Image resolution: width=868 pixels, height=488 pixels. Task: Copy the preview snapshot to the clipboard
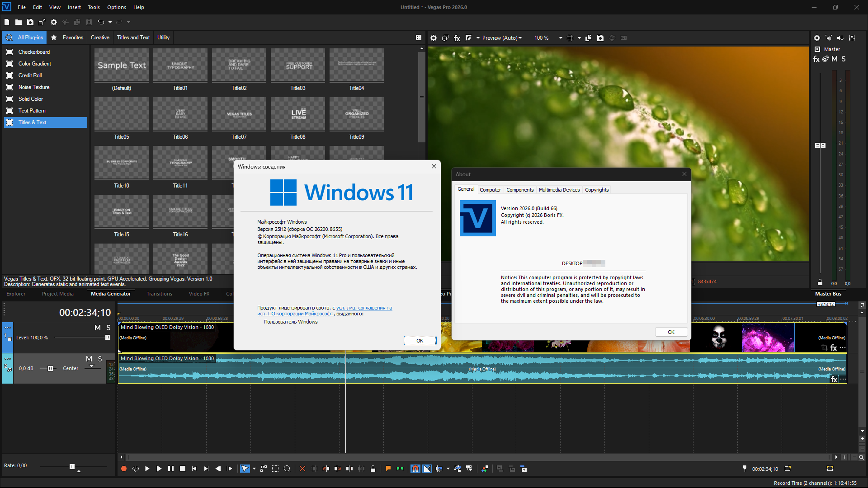coord(589,38)
